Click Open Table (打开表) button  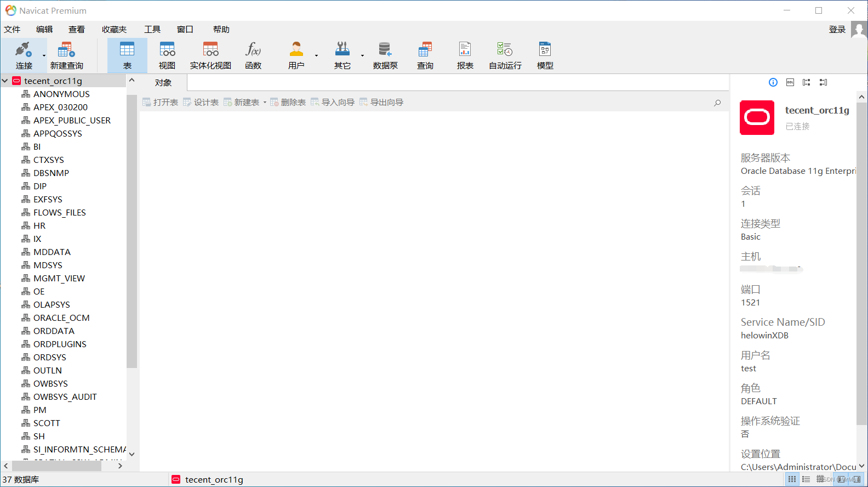[x=160, y=103]
